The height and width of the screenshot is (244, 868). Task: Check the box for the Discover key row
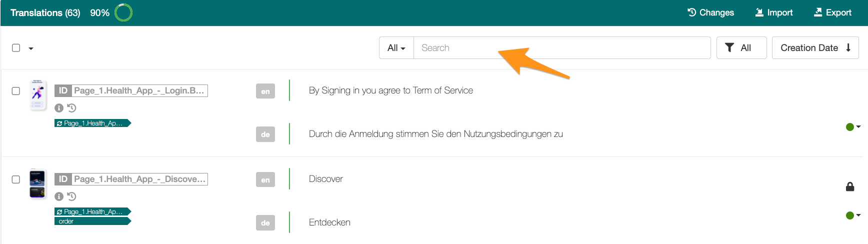[x=16, y=179]
